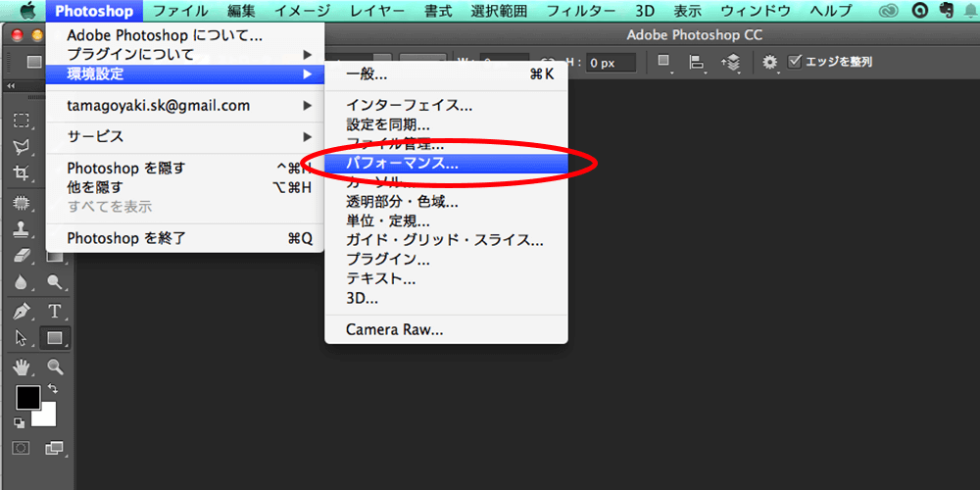Select the Eraser tool
The height and width of the screenshot is (490, 980).
point(22,255)
